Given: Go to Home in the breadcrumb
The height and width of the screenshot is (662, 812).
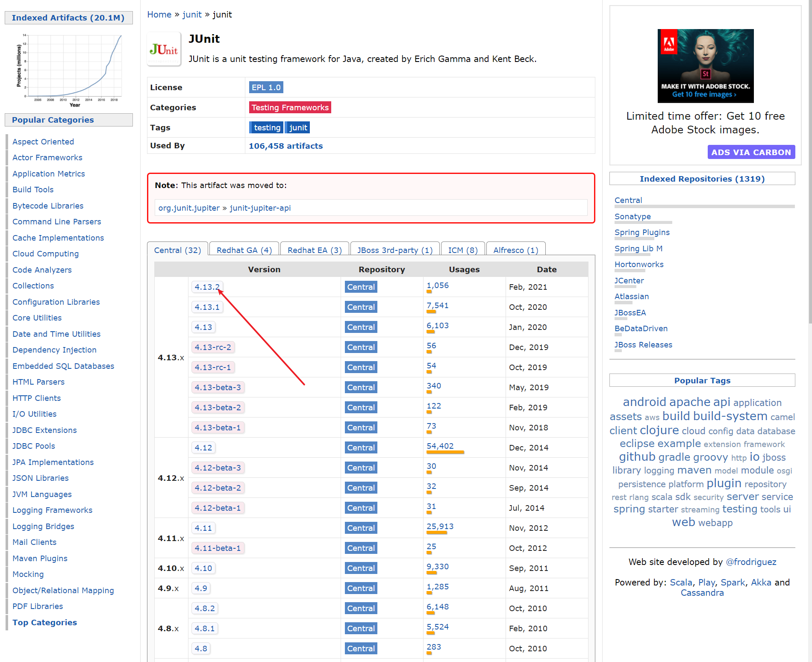Looking at the screenshot, I should coord(159,15).
